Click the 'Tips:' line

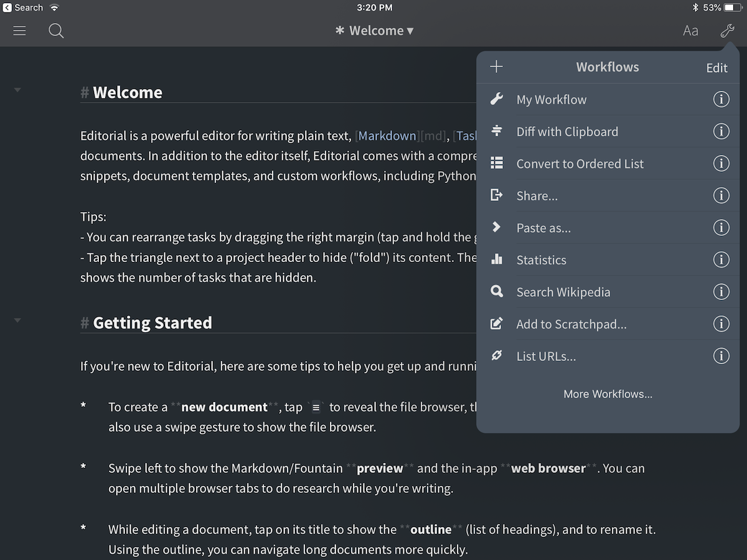point(93,217)
